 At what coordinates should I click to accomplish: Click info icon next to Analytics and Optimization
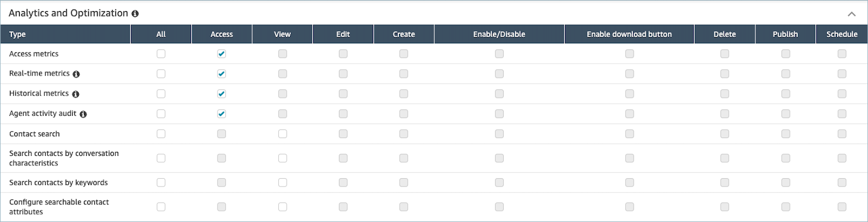[x=135, y=14]
